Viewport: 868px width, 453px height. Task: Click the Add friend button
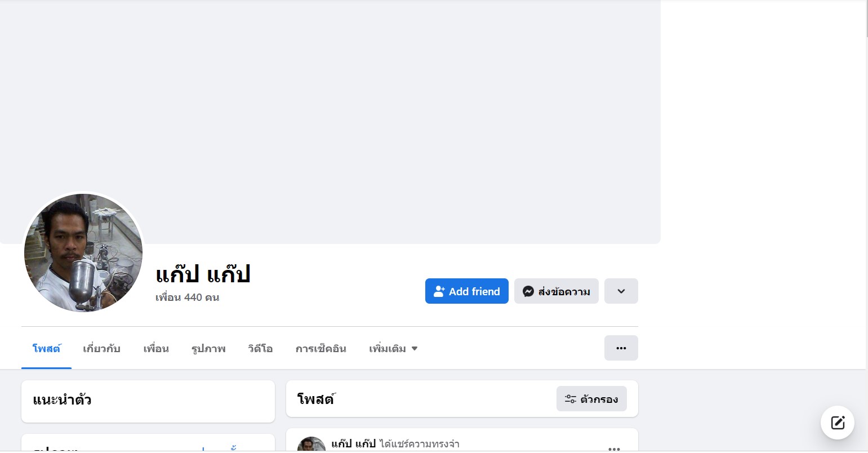466,291
